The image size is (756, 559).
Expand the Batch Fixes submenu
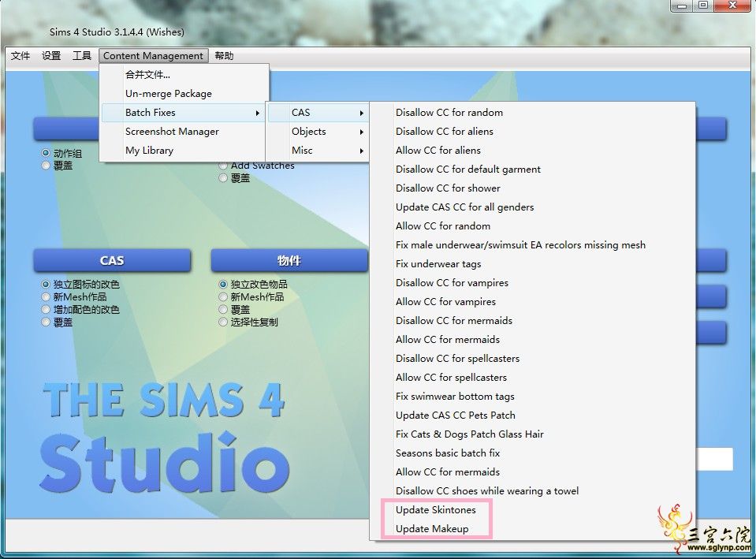pos(183,113)
